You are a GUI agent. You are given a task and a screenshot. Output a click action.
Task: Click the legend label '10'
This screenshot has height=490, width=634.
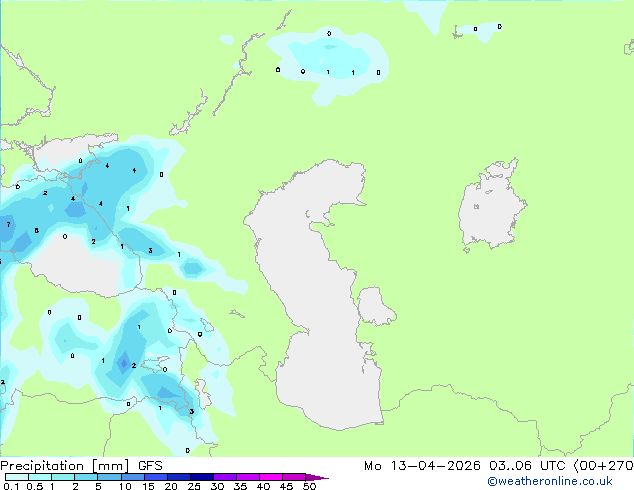pos(125,486)
